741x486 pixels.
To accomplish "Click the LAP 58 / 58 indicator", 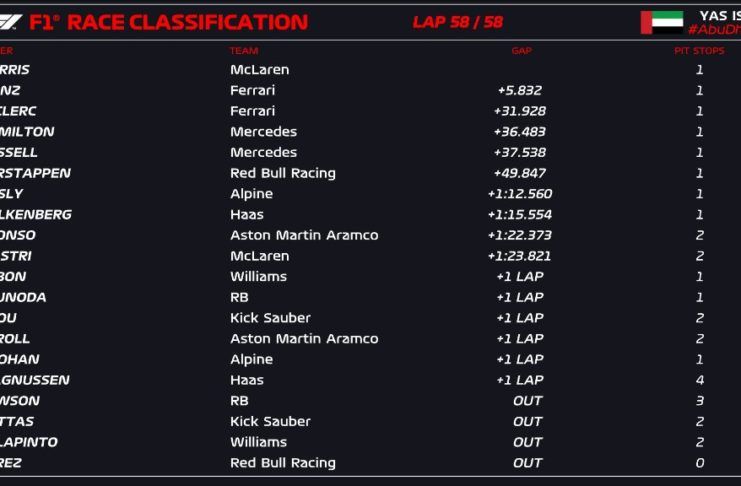I will click(x=457, y=22).
